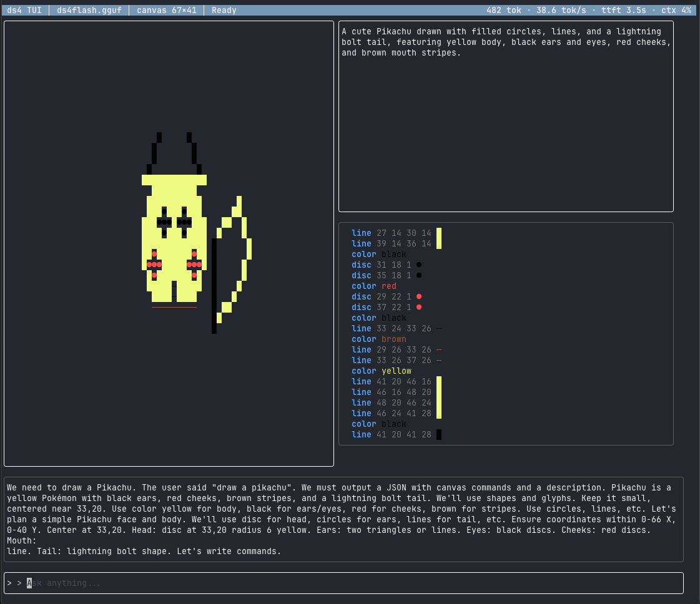
Task: Click black swatch beside 'line 41 20 41 28'
Action: coord(439,434)
